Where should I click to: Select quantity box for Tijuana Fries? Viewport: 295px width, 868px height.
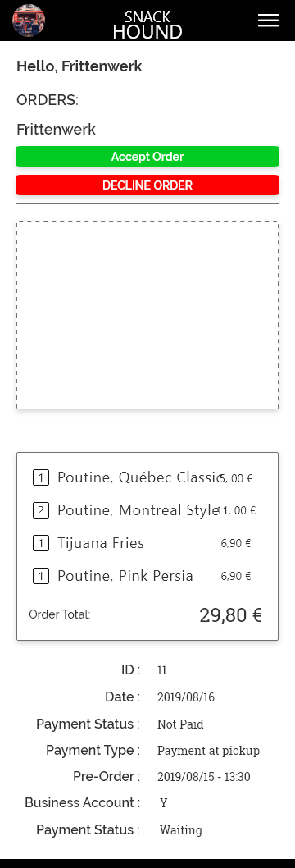point(41,544)
